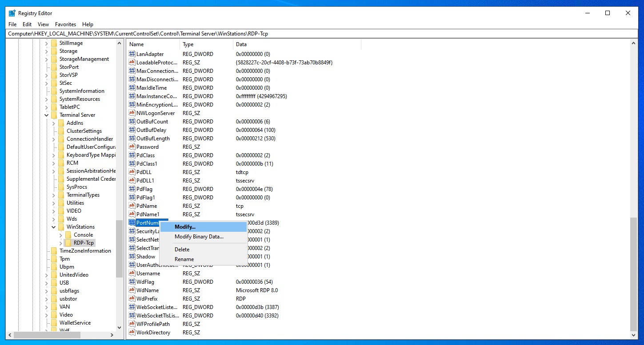Viewport: 644px width, 345px height.
Task: Open the Favorites menu
Action: tap(65, 24)
